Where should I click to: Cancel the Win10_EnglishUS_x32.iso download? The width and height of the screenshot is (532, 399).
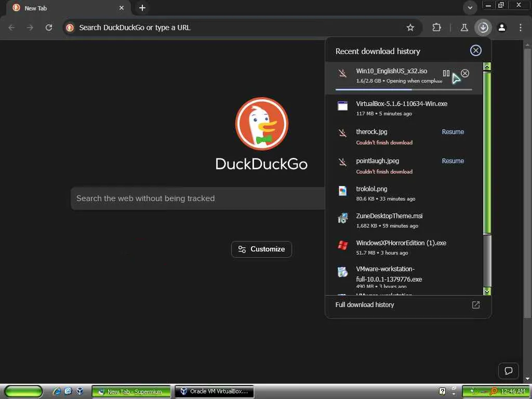click(465, 73)
